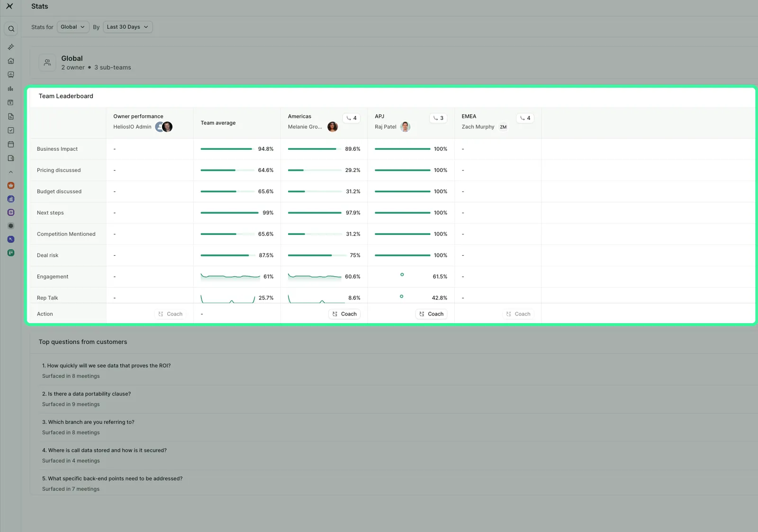The width and height of the screenshot is (758, 532).
Task: Open question about data proving the ROI
Action: pyautogui.click(x=106, y=366)
